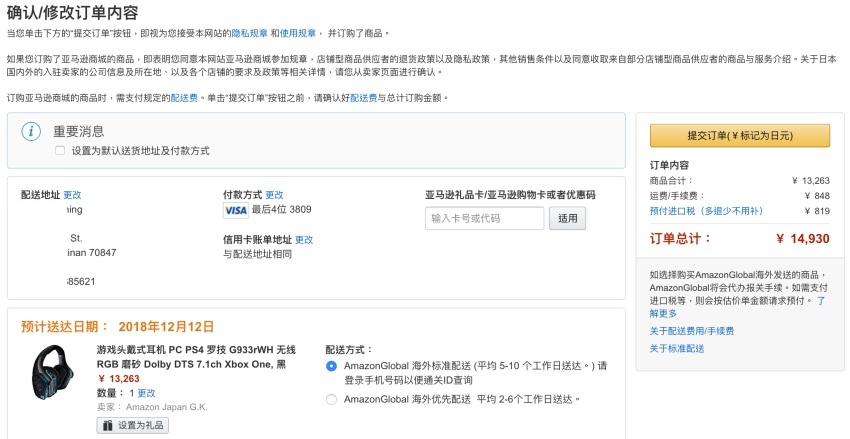Select AmazonGlobal 海外优先配送 option

pos(332,400)
